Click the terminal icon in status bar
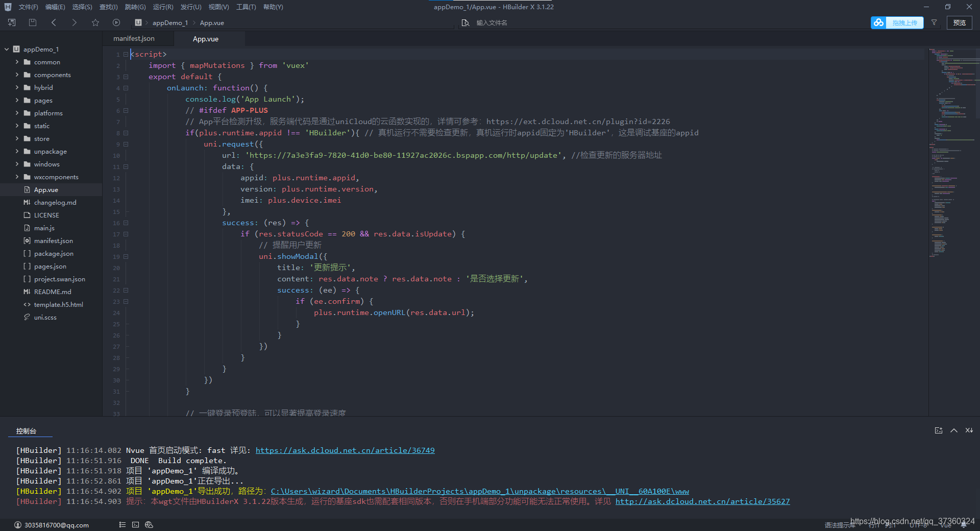This screenshot has height=531, width=980. [x=135, y=524]
